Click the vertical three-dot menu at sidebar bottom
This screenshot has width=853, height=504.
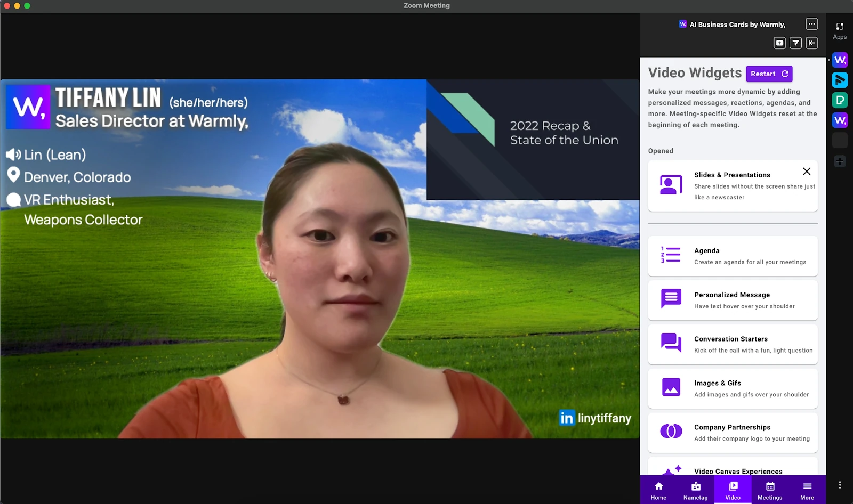click(840, 485)
